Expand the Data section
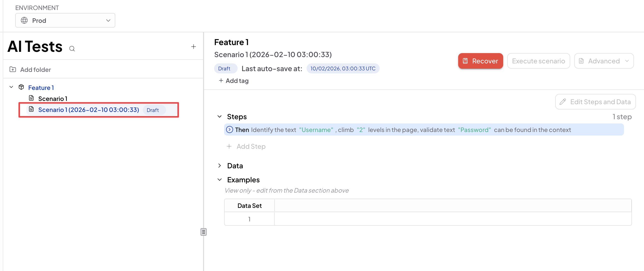This screenshot has width=644, height=271. pos(219,166)
